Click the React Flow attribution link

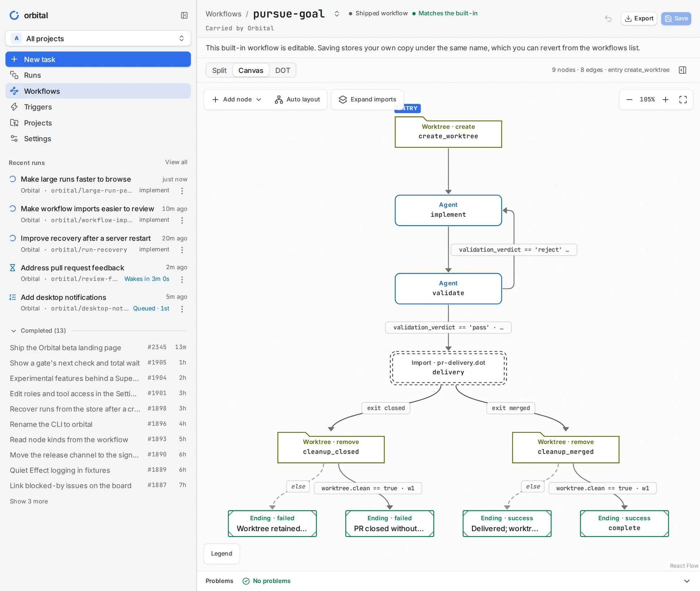point(684,566)
